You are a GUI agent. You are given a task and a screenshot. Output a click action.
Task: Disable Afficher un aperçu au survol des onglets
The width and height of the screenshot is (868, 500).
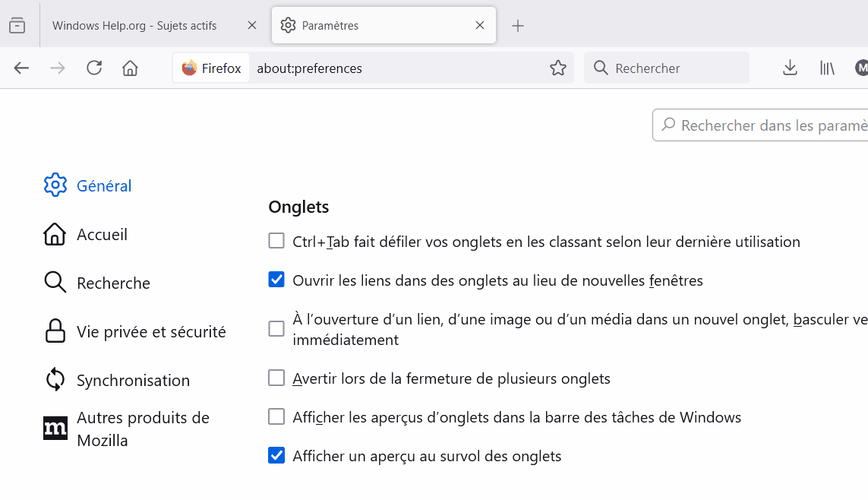[276, 456]
